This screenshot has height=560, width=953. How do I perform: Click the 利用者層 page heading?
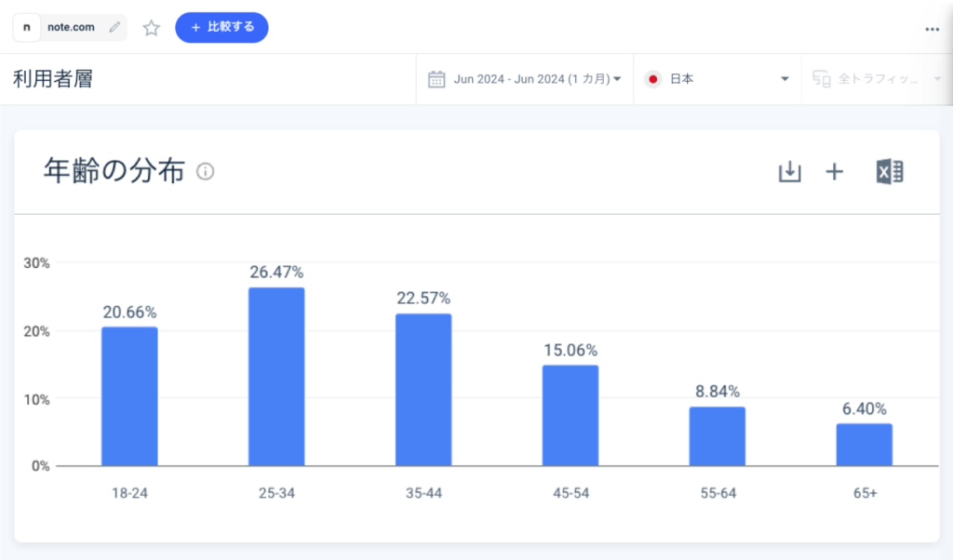click(x=53, y=79)
